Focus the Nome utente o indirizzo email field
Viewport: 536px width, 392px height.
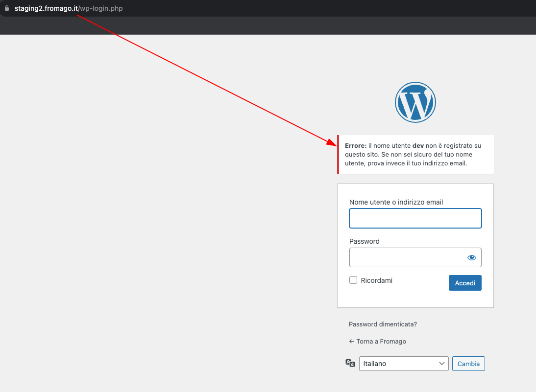[415, 218]
